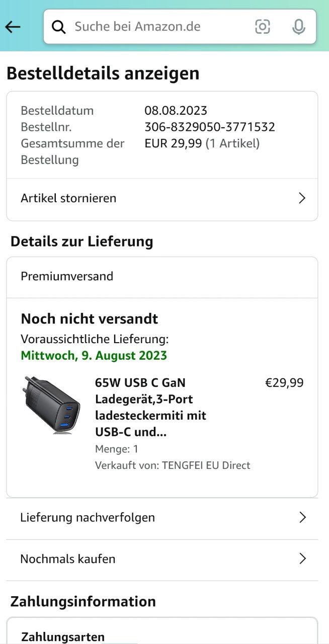
Task: Tap the Premiumversand row
Action: 67,276
